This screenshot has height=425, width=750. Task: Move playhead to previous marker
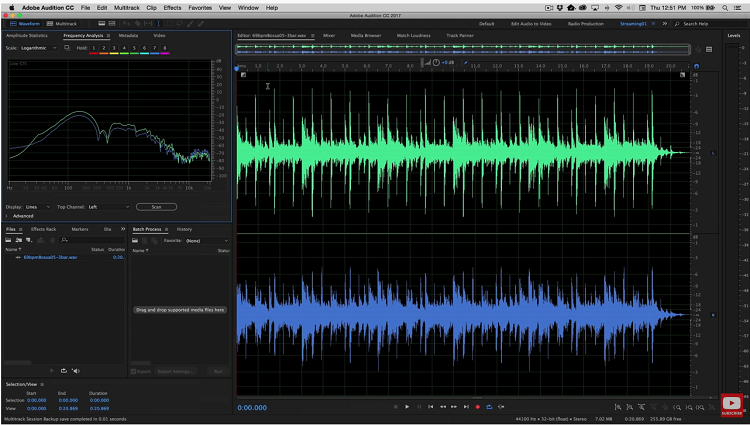[x=430, y=407]
